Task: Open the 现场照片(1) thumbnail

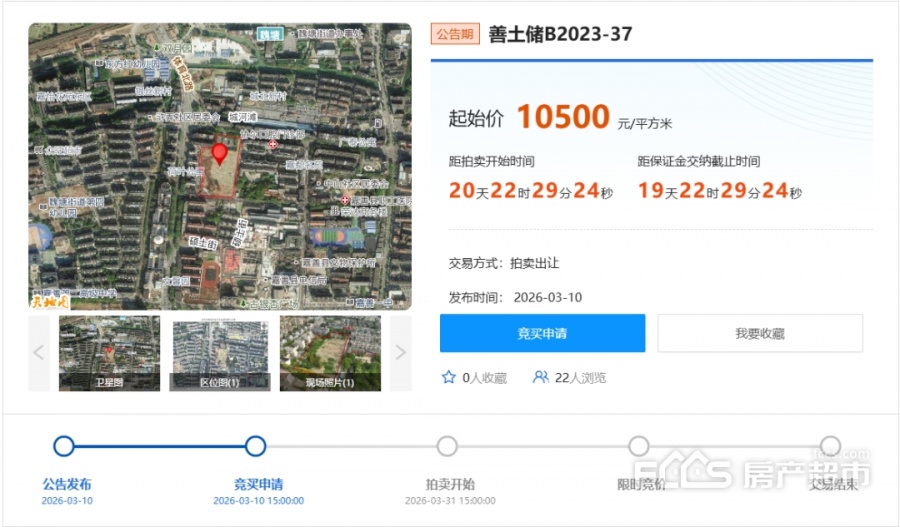Action: pos(330,352)
